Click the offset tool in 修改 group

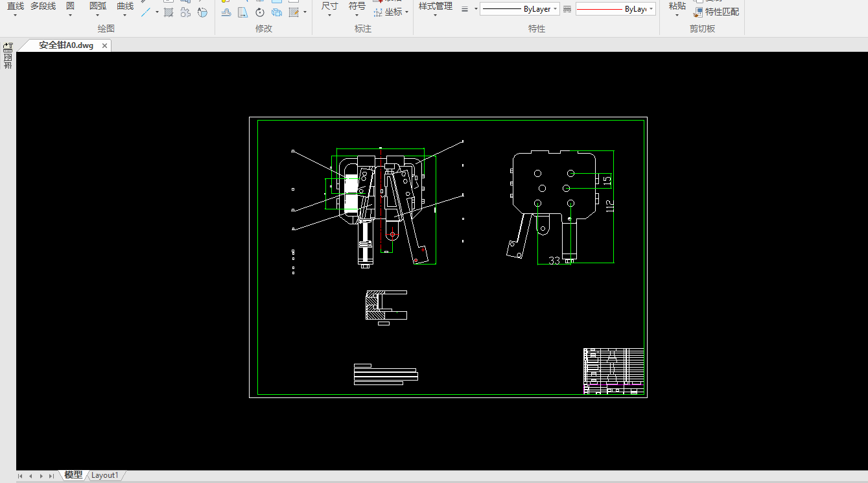point(226,12)
